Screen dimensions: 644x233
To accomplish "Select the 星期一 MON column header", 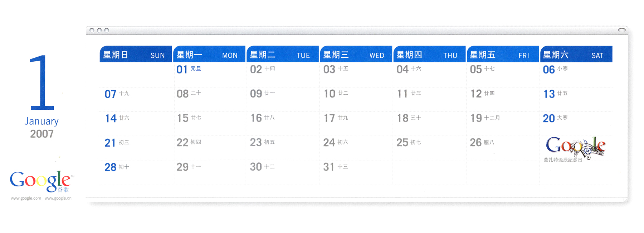I will point(209,54).
